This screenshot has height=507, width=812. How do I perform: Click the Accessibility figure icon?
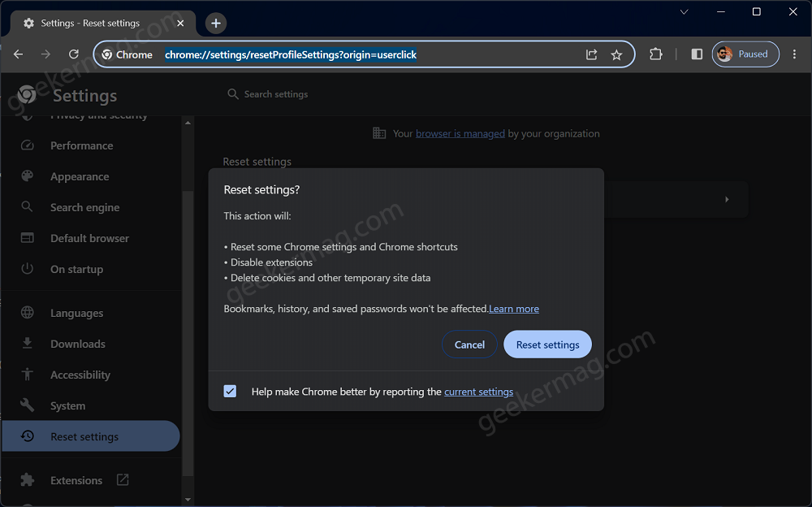(27, 374)
